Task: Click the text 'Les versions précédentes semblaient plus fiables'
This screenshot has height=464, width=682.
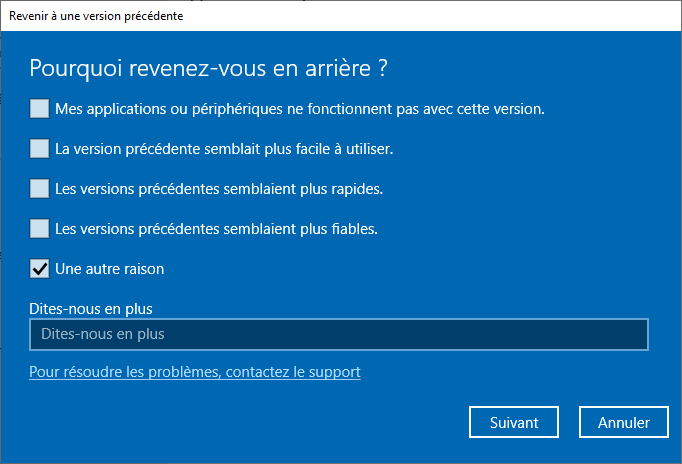Action: 216,229
